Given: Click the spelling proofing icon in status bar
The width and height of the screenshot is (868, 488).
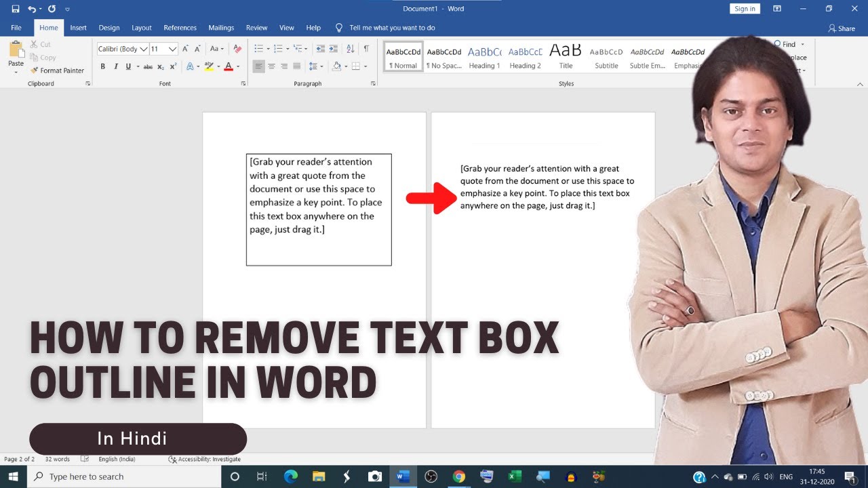Looking at the screenshot, I should 85,459.
